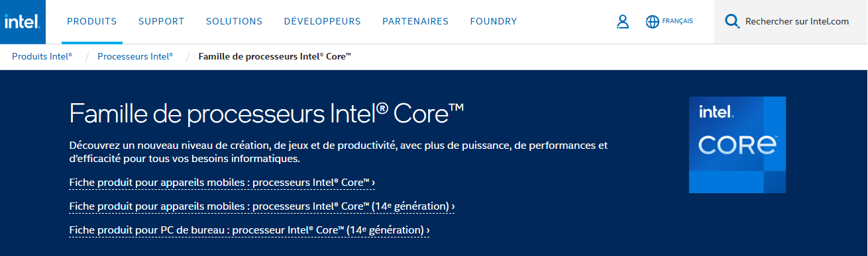This screenshot has height=256, width=868.
Task: Click the Intel Core badge image
Action: point(737,145)
